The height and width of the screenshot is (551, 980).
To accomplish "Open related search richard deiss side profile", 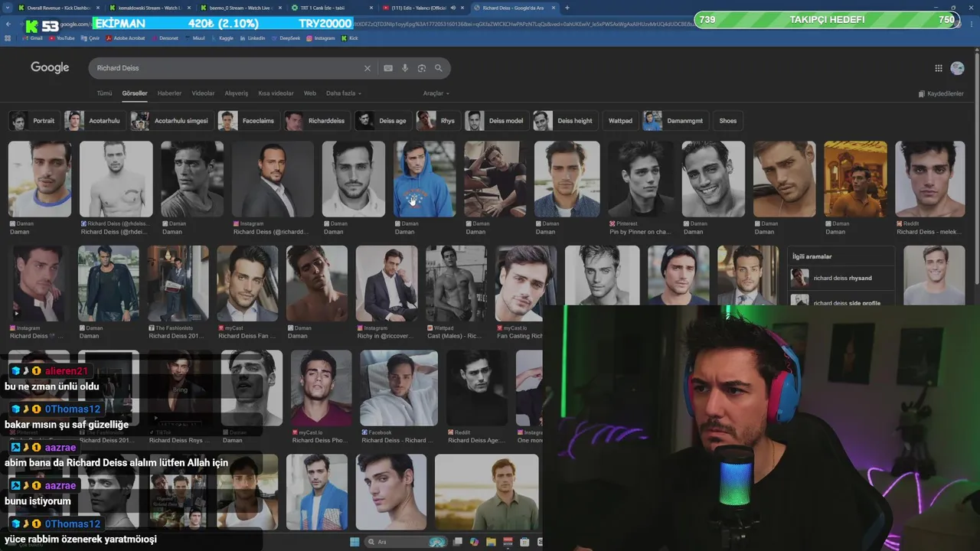I will coord(841,301).
